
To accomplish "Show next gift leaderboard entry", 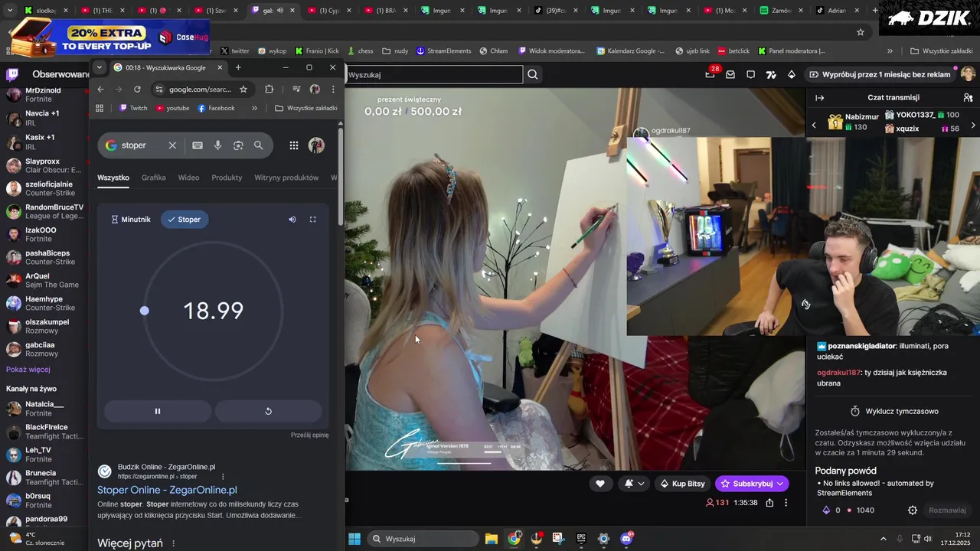I will [x=973, y=125].
